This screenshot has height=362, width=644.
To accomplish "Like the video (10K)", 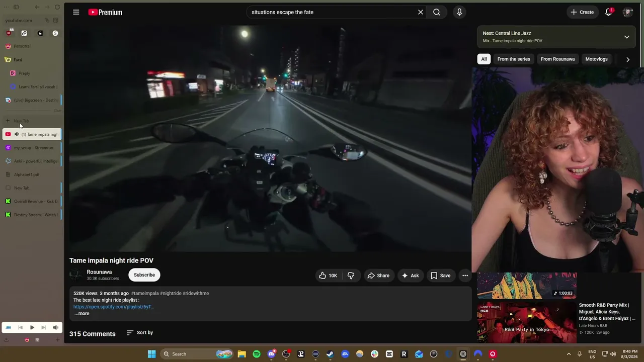I will pyautogui.click(x=328, y=276).
